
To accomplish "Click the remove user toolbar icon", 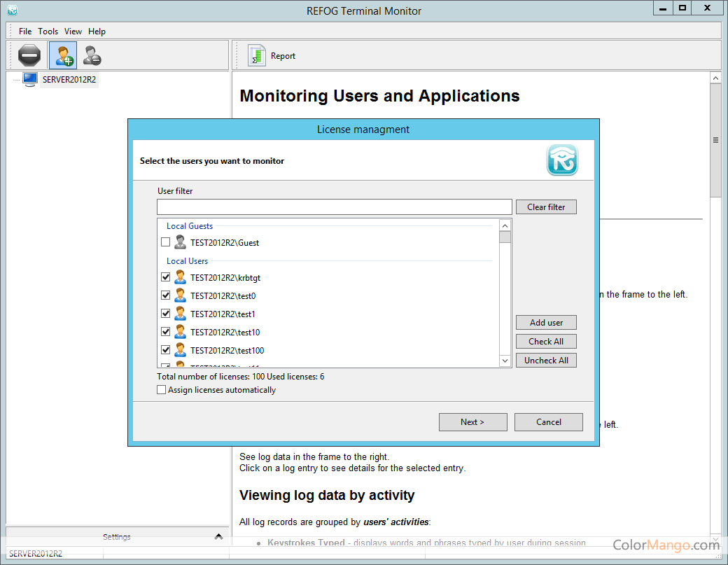I will click(x=91, y=55).
